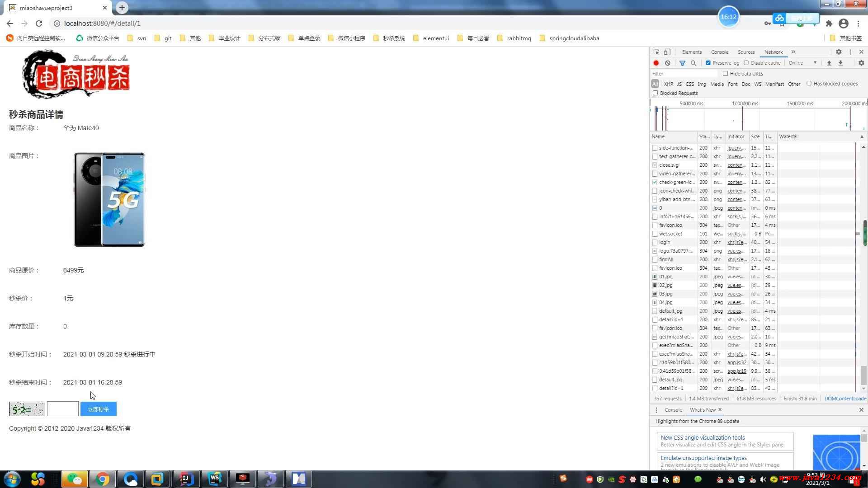Open Chrome profile avatar
868x488 pixels.
844,23
